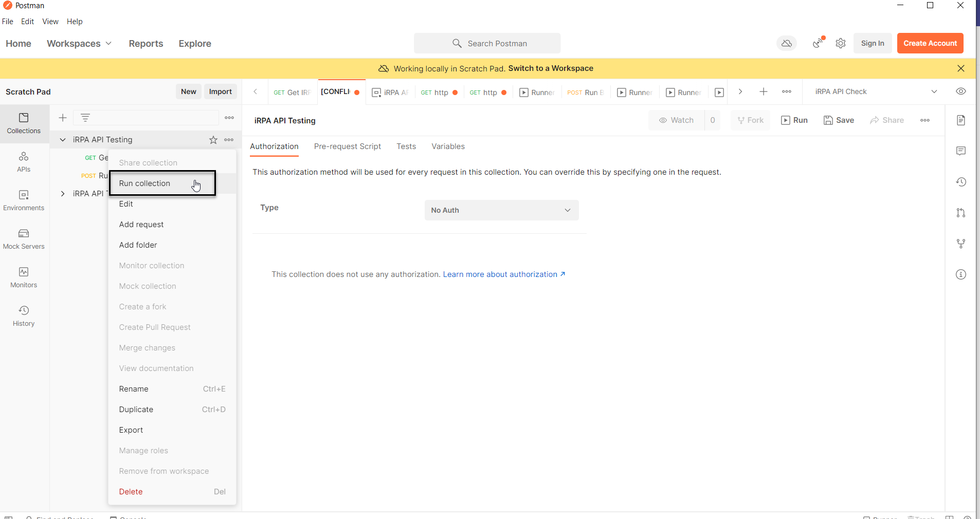Click the New button

tap(189, 91)
